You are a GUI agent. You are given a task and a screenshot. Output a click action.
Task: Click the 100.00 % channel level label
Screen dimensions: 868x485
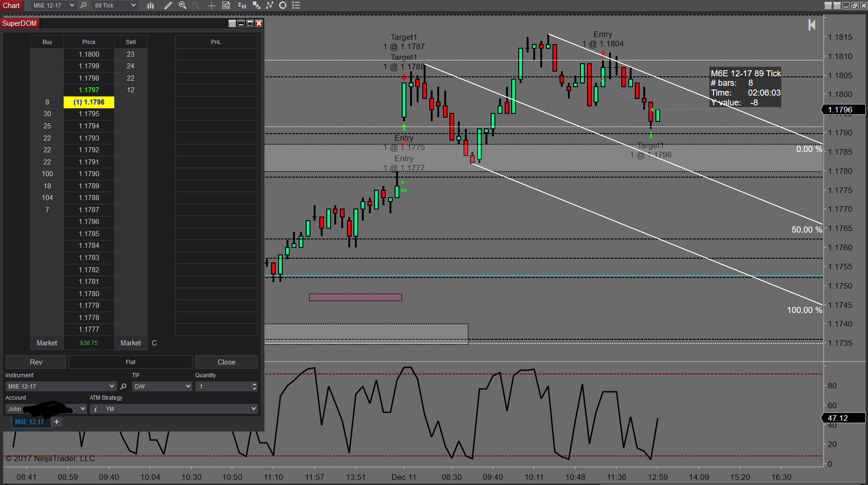tap(804, 310)
